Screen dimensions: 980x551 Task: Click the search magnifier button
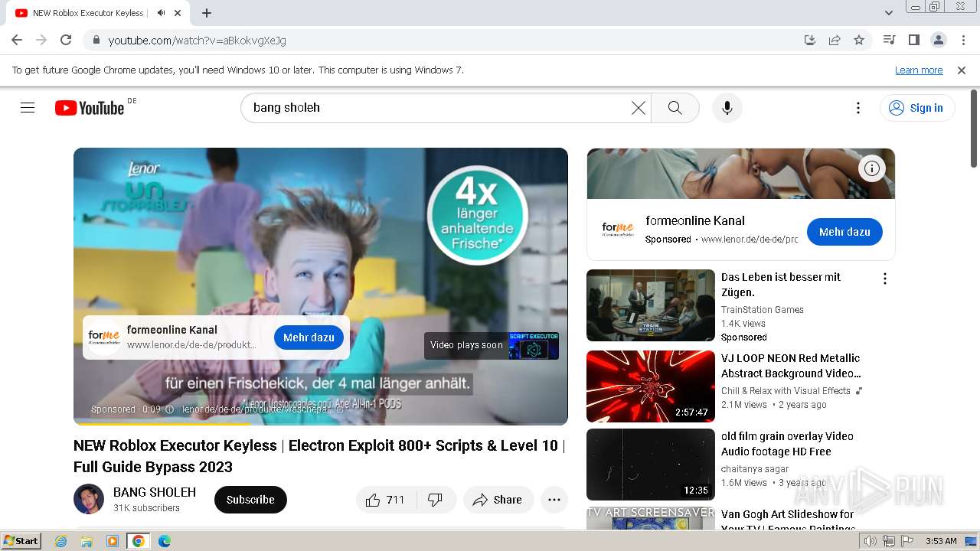pos(675,108)
